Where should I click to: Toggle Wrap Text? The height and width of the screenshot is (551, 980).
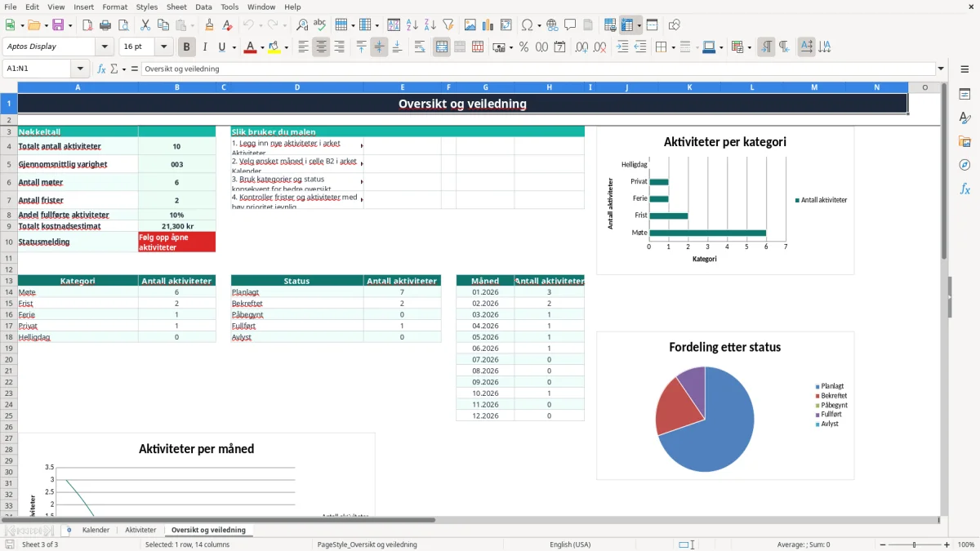pyautogui.click(x=420, y=47)
